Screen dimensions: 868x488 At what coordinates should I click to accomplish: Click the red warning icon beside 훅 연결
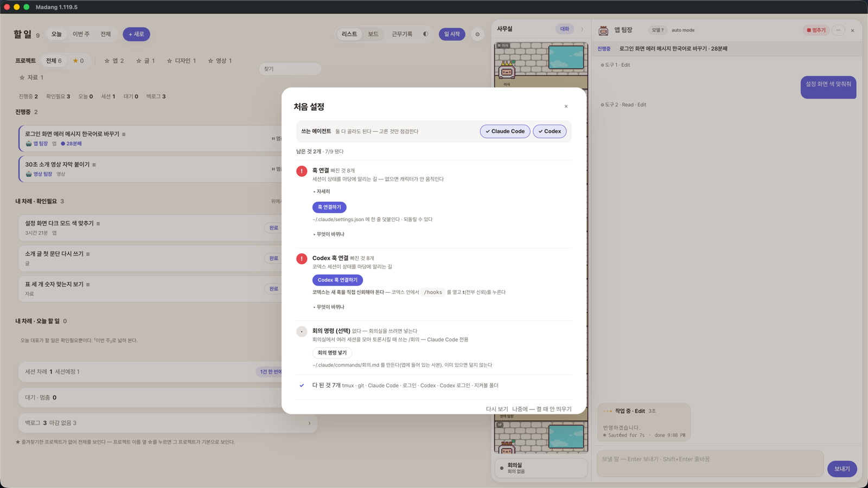pyautogui.click(x=302, y=171)
